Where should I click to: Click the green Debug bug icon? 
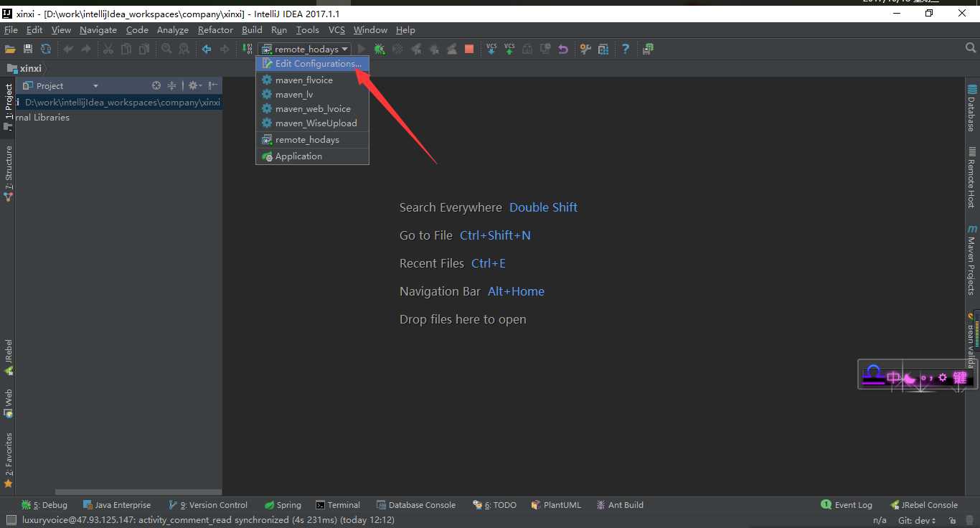(x=380, y=49)
